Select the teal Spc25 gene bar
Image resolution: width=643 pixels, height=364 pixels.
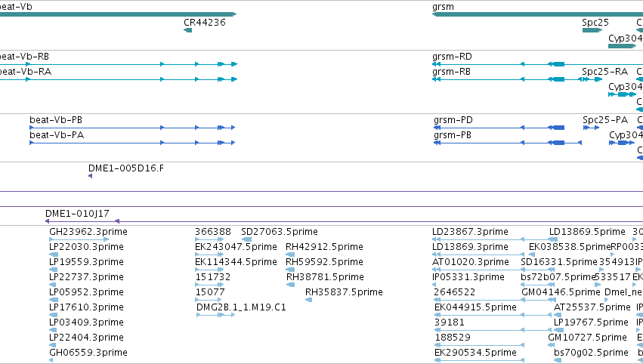(x=592, y=30)
